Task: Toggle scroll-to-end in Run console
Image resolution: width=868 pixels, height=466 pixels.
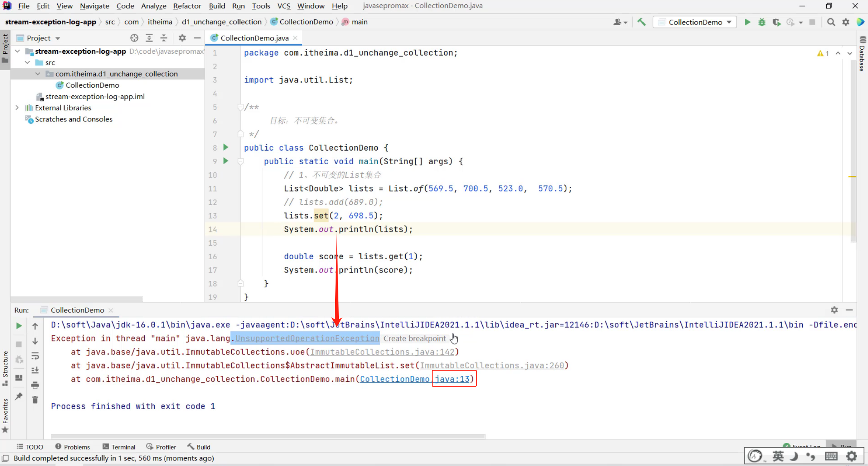Action: click(35, 370)
